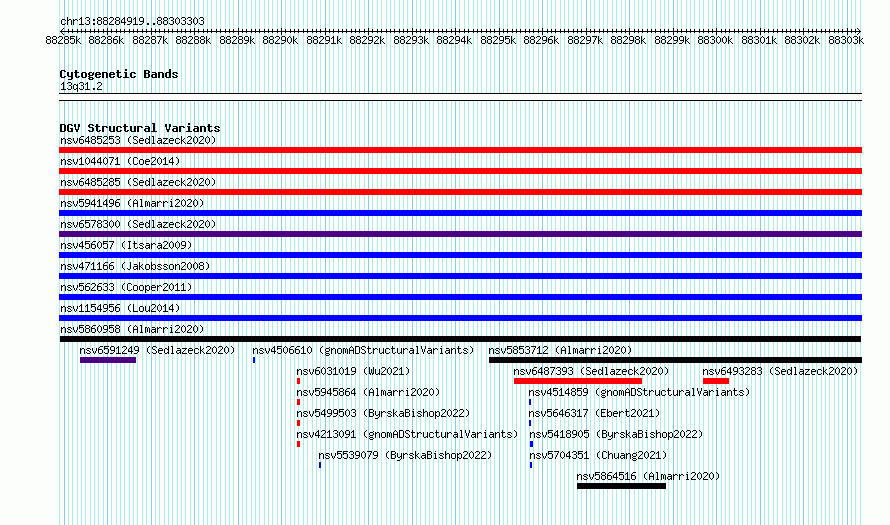Viewport: 890px width, 525px height.
Task: Click the long black bar under nsv5860958
Action: tap(460, 339)
